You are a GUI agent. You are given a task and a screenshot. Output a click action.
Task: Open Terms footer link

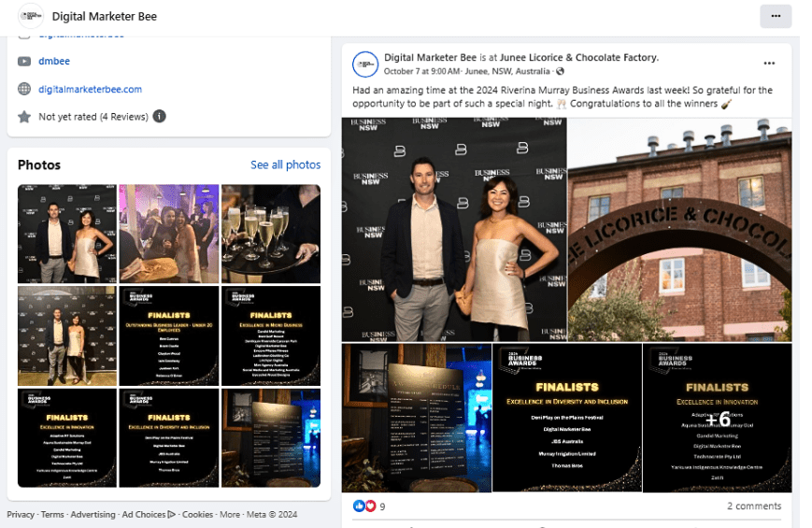[52, 514]
